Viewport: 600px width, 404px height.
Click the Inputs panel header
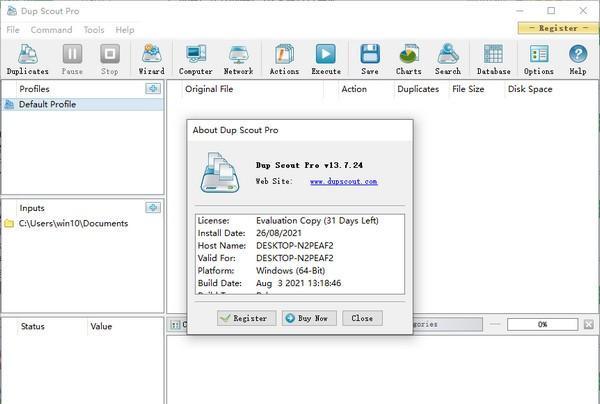click(x=32, y=208)
